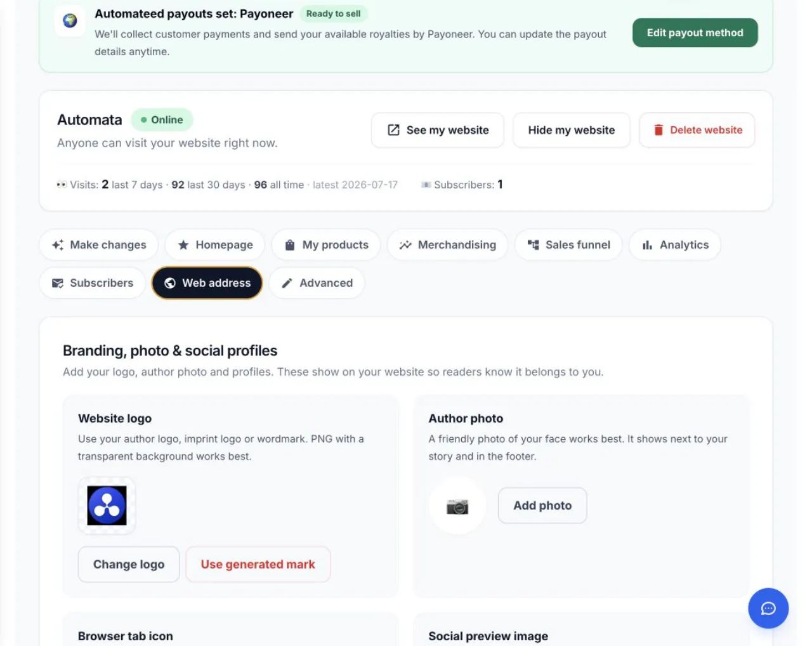Click the Browser tab icon heading
The width and height of the screenshot is (812, 646).
(x=126, y=636)
